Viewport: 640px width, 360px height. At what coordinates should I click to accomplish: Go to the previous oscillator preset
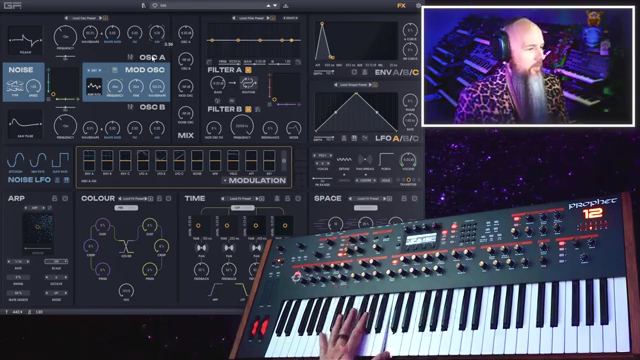point(67,18)
